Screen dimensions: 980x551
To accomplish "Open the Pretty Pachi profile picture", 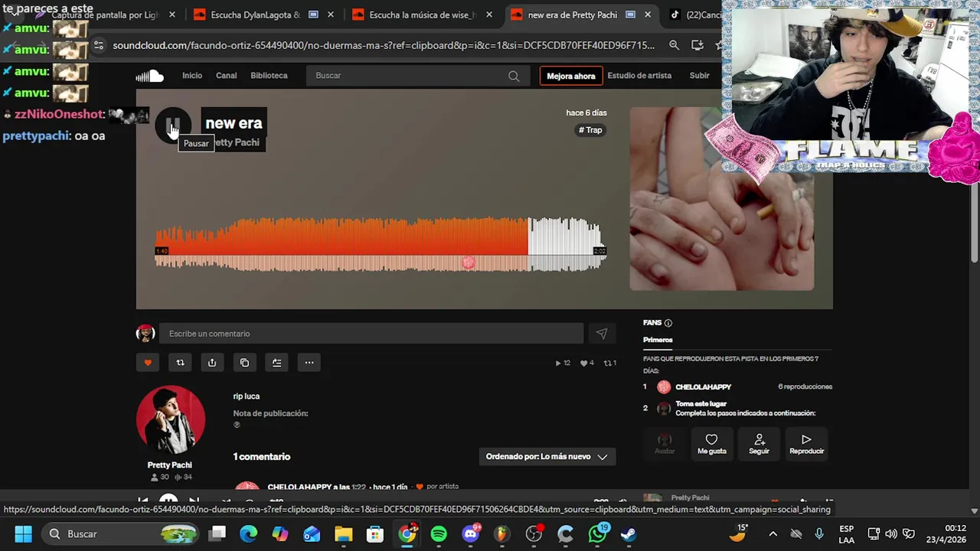I will (171, 420).
